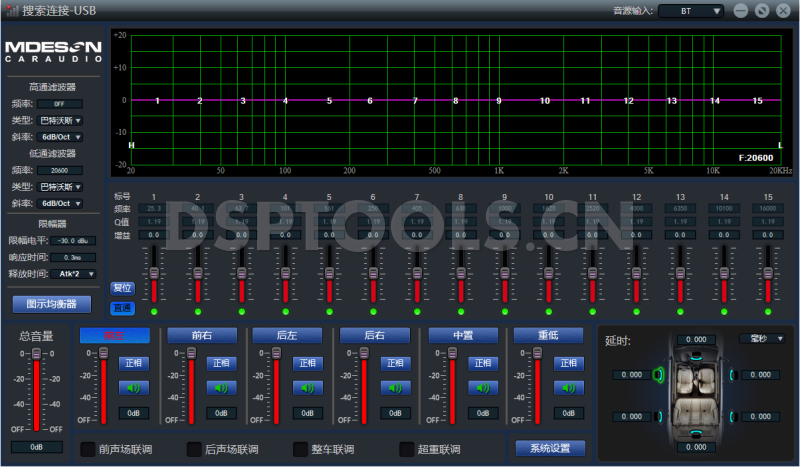
Task: Click the USB connection signal icon
Action: pyautogui.click(x=12, y=10)
